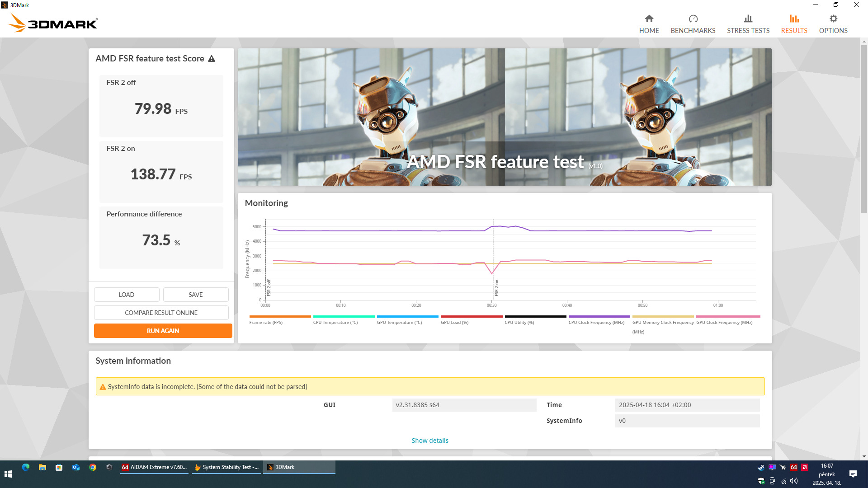Viewport: 868px width, 488px height.
Task: Toggle CPU Clock Frequency legend series
Action: coord(596,323)
